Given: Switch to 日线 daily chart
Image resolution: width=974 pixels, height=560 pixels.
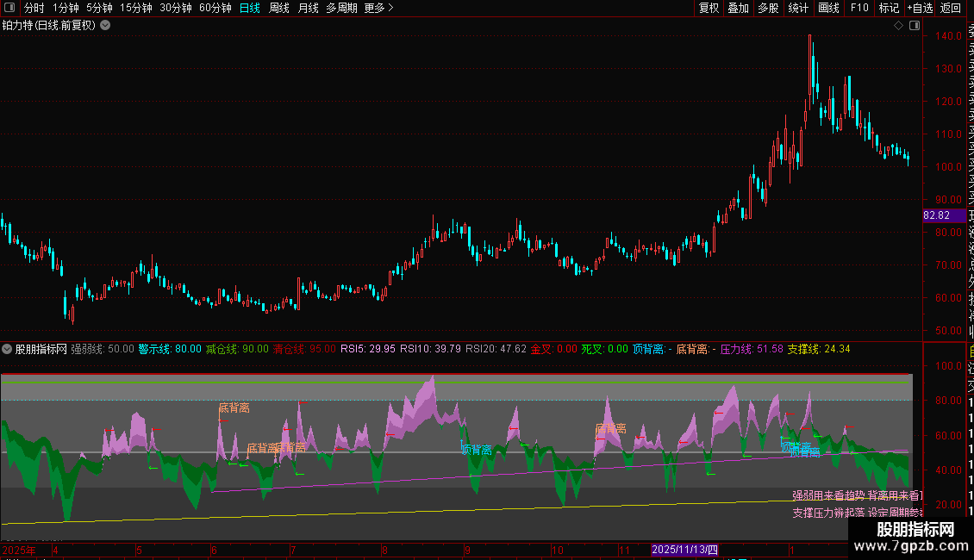Looking at the screenshot, I should pyautogui.click(x=250, y=8).
